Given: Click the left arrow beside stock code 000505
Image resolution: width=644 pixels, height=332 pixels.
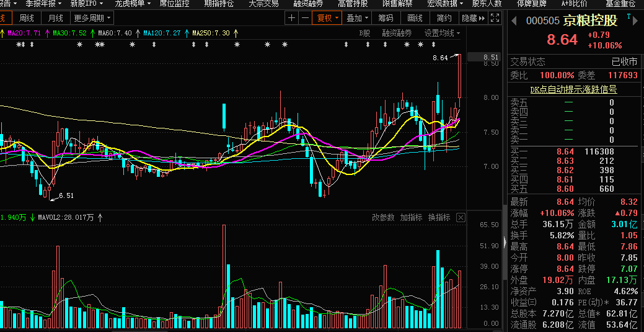Looking at the screenshot, I should tap(514, 20).
